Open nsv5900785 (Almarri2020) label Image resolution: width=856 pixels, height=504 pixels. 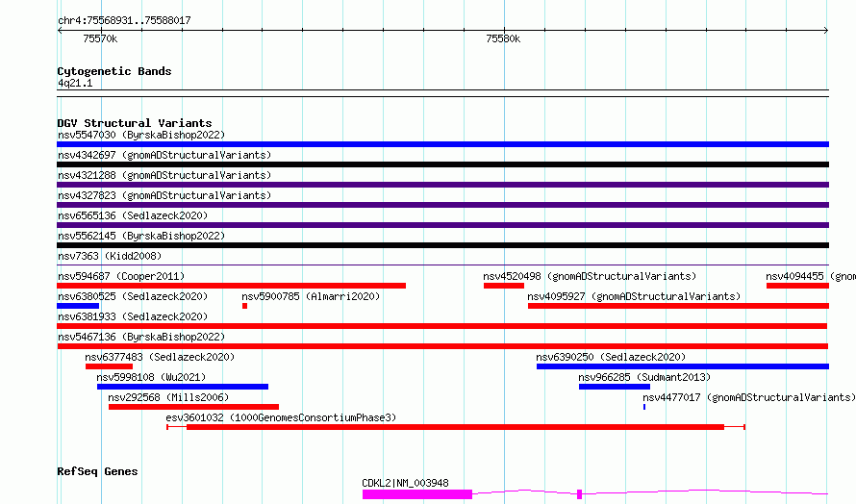pyautogui.click(x=311, y=296)
